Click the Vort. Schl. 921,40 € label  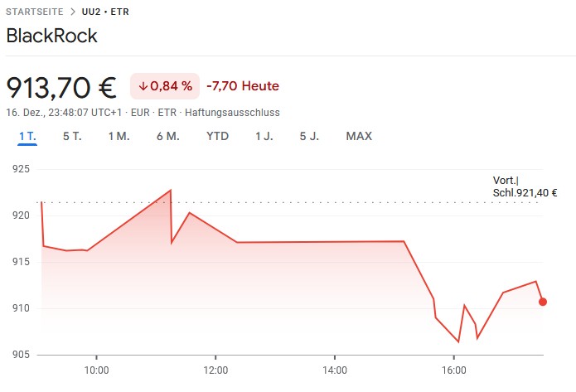point(525,186)
